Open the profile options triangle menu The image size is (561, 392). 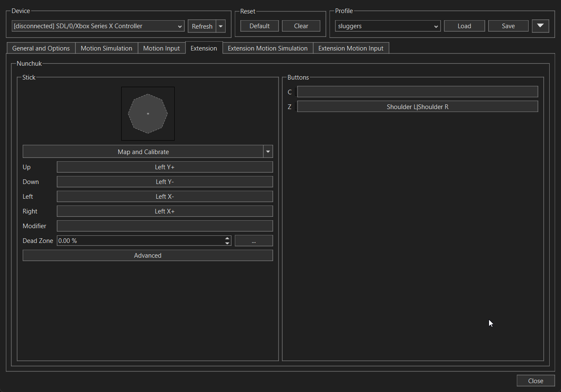(540, 26)
